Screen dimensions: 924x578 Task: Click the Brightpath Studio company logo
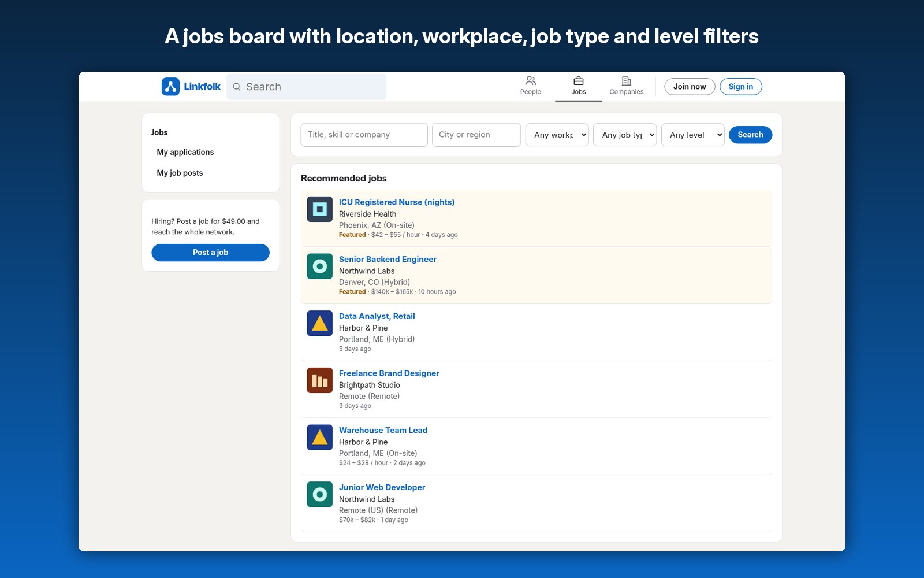tap(319, 380)
